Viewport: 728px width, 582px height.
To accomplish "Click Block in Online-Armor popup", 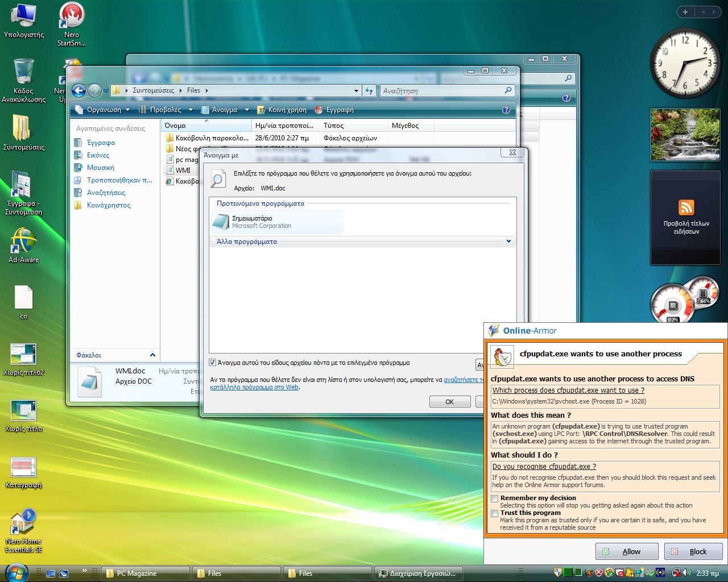I will click(693, 551).
